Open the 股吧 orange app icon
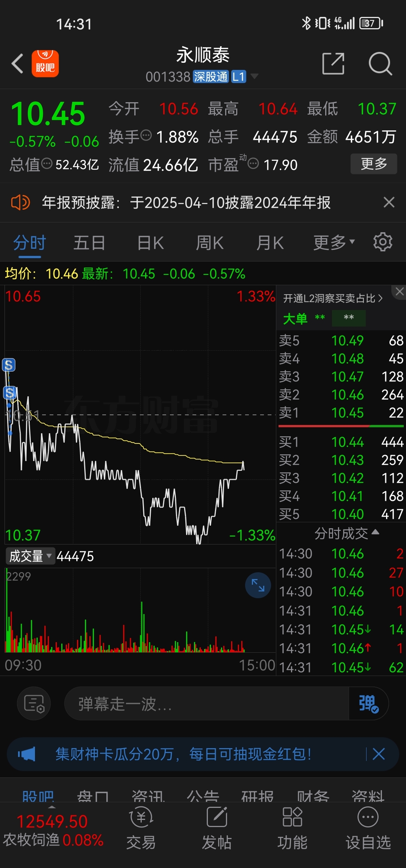This screenshot has width=406, height=868. coord(45,64)
